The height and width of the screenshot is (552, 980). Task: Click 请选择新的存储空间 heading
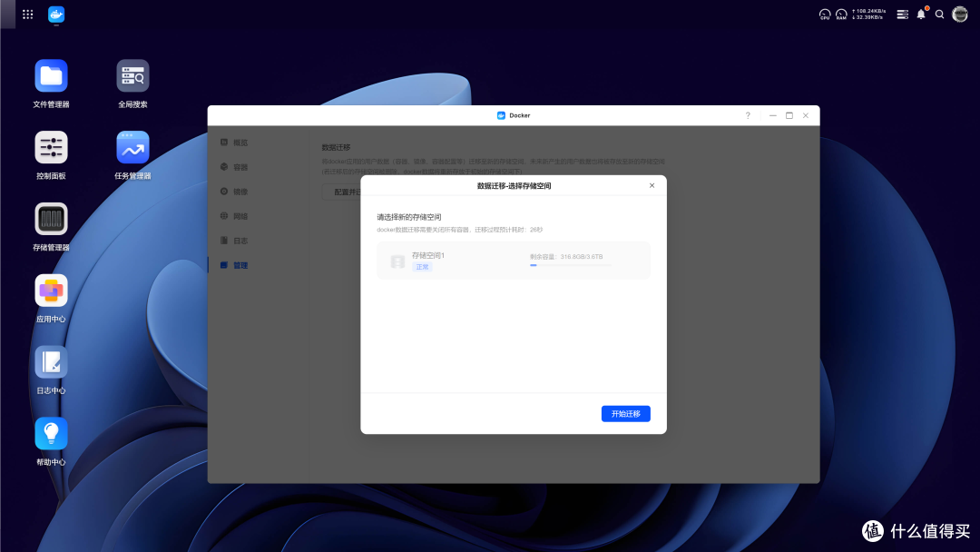[408, 217]
